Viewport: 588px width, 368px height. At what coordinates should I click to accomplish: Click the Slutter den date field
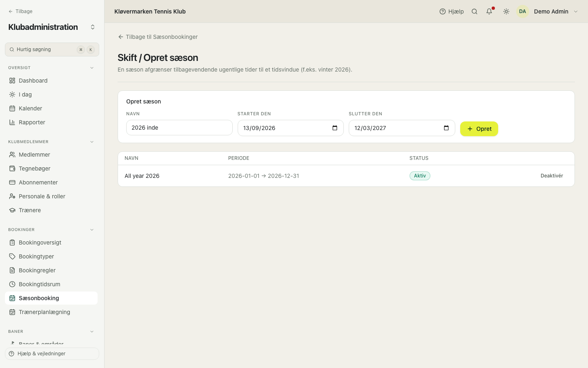pos(402,128)
